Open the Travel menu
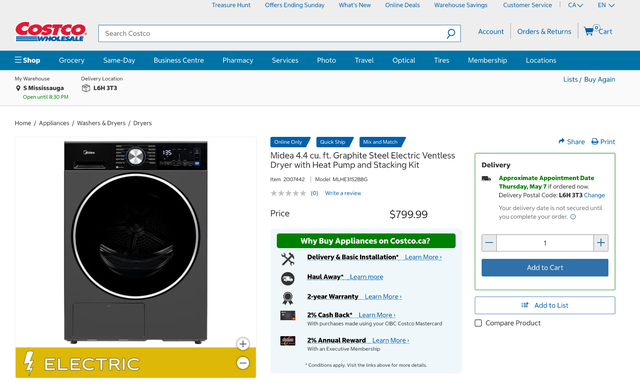The height and width of the screenshot is (385, 640). pyautogui.click(x=364, y=60)
